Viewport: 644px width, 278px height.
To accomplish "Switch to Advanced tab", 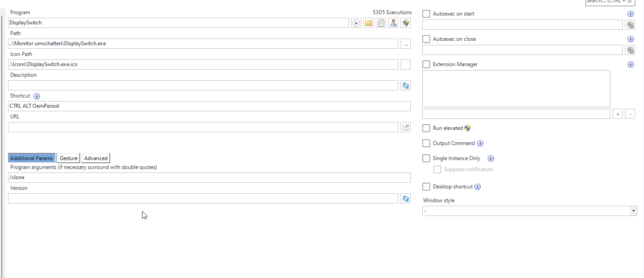I will tap(96, 158).
